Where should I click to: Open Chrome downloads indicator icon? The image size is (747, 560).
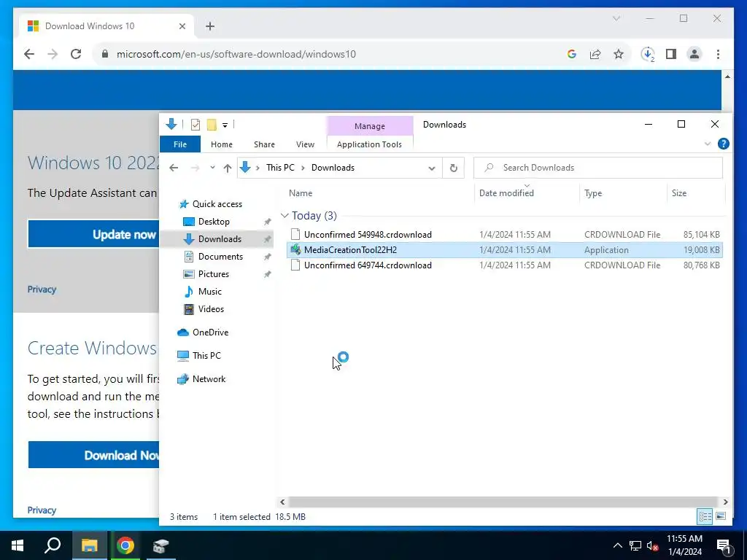coord(648,54)
